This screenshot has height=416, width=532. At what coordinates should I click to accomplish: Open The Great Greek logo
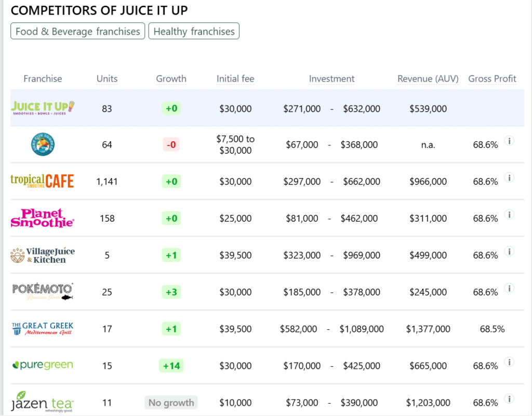[x=43, y=329]
